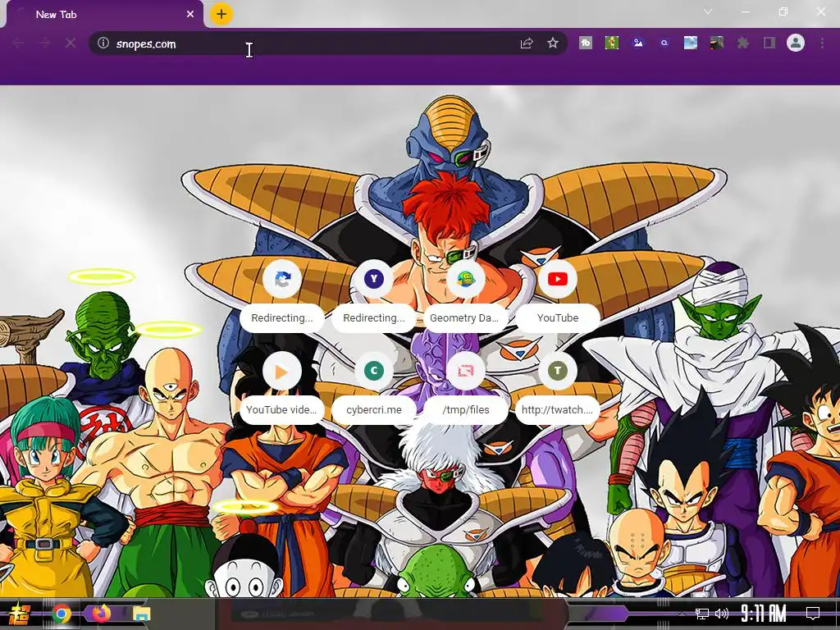Open the notification center icon
The image size is (840, 630).
coord(813,614)
